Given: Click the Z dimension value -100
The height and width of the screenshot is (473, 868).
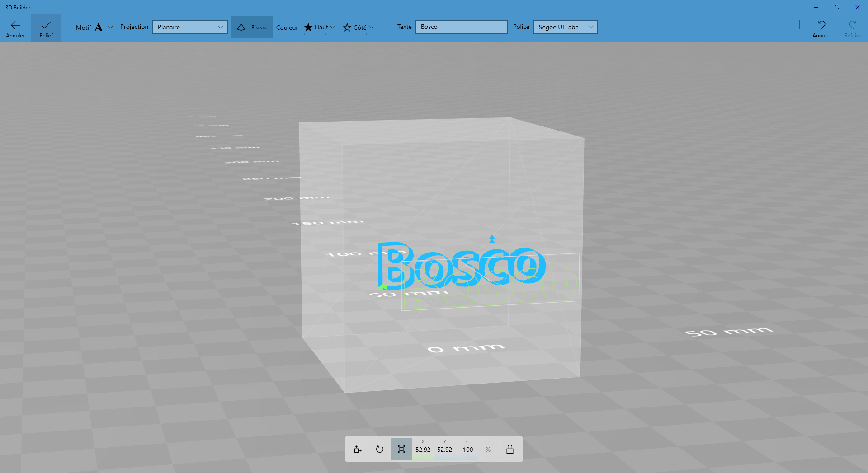Looking at the screenshot, I should (x=467, y=450).
